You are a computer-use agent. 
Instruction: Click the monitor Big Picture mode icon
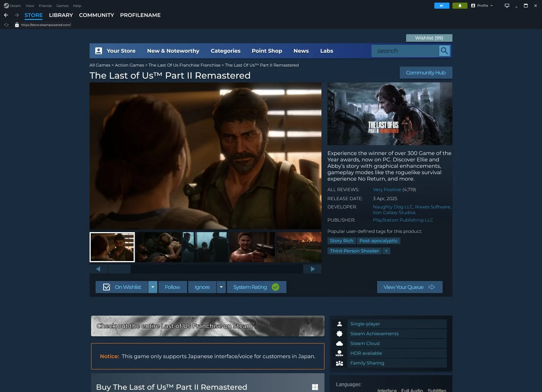507,6
